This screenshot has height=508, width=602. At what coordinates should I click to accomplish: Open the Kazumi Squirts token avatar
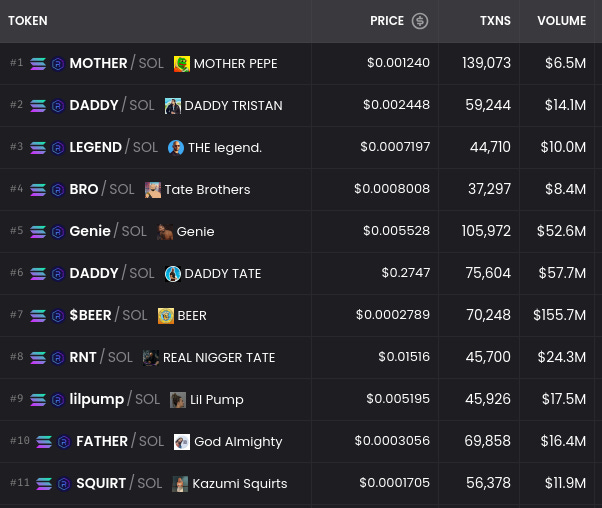tap(180, 484)
